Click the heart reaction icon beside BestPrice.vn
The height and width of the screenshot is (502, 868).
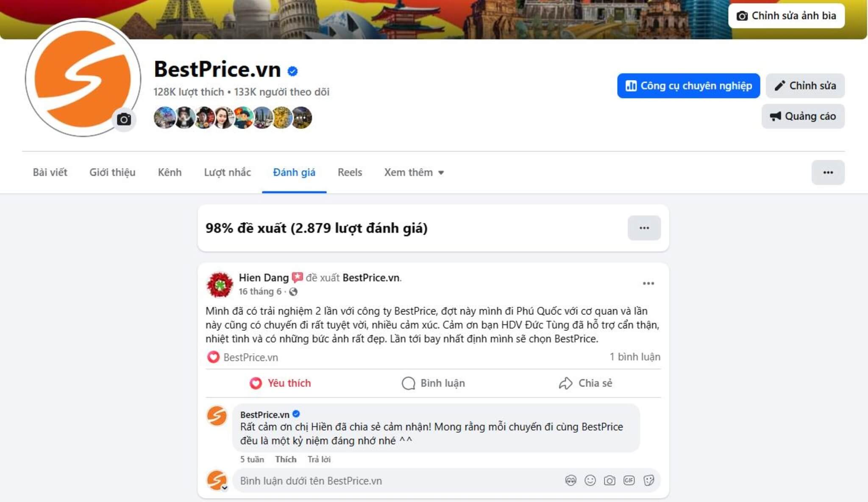213,357
